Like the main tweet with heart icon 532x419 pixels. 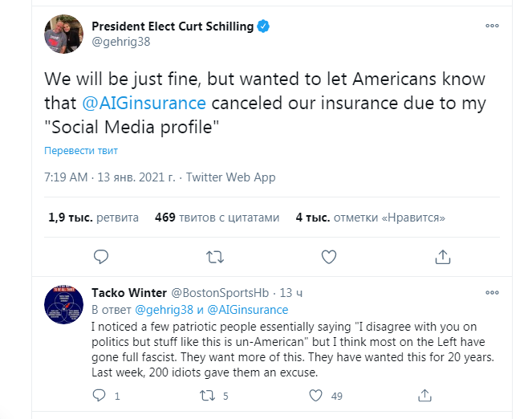328,257
